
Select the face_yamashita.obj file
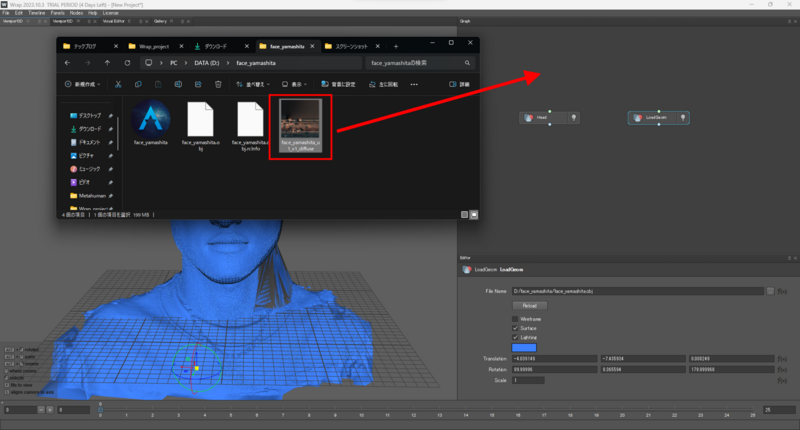[201, 126]
